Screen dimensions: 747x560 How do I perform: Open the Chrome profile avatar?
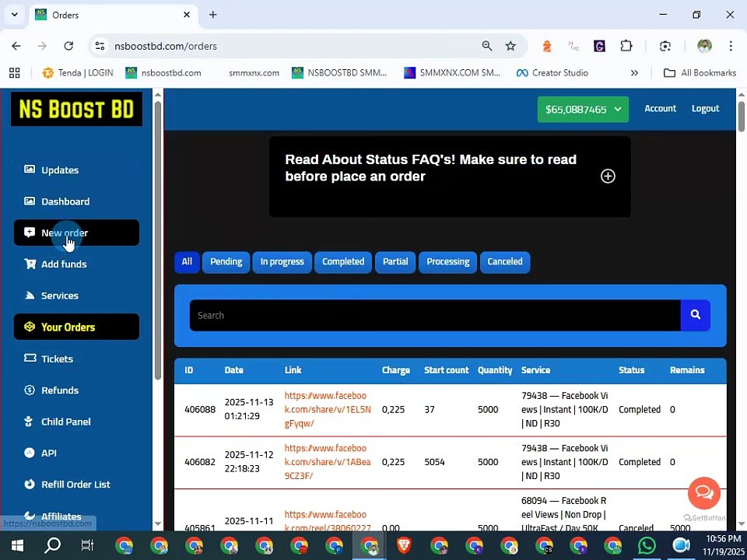tap(704, 46)
